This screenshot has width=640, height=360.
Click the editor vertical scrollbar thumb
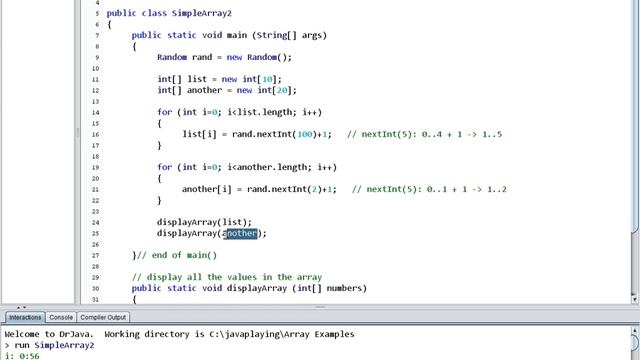point(635,116)
